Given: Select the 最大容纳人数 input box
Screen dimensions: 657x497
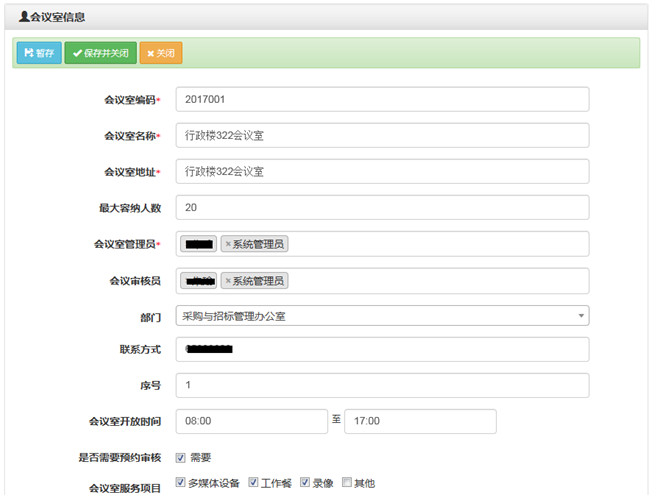Looking at the screenshot, I should pyautogui.click(x=381, y=207).
